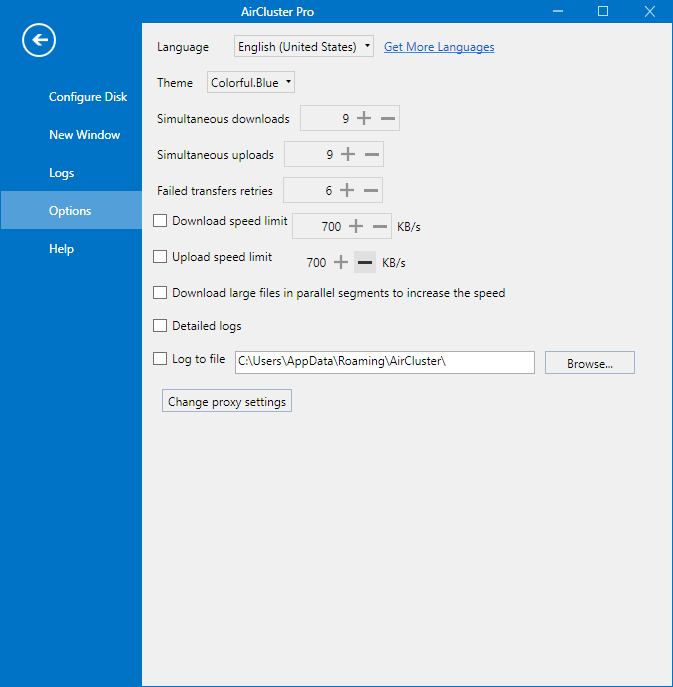Increase failed transfers retries with plus
673x687 pixels.
click(x=347, y=190)
